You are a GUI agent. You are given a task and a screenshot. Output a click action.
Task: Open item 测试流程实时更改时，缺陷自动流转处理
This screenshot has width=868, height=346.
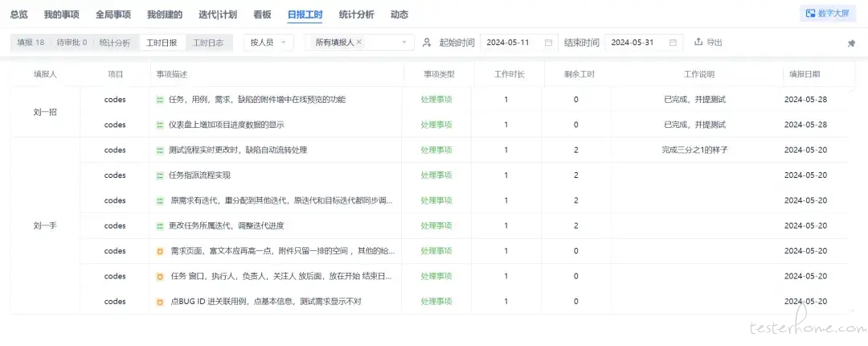click(237, 150)
